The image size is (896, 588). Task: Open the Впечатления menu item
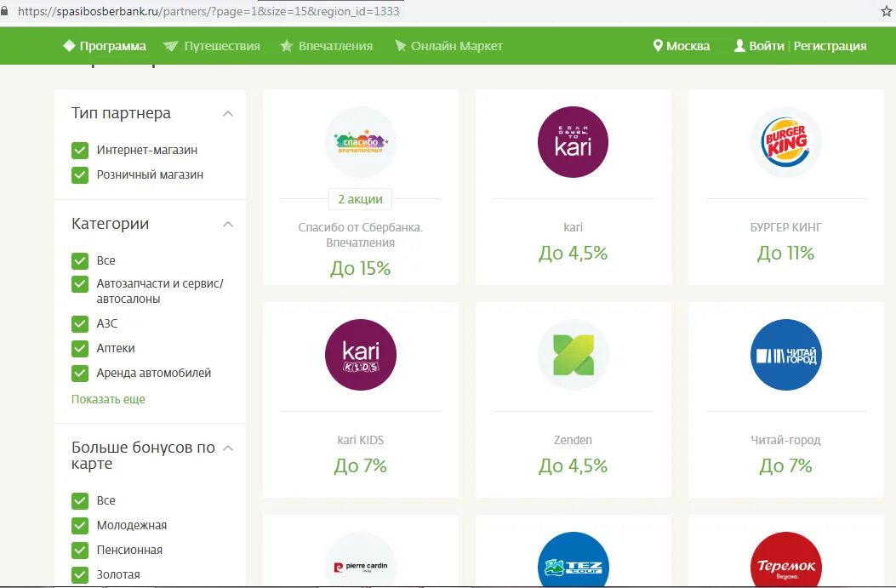[335, 46]
